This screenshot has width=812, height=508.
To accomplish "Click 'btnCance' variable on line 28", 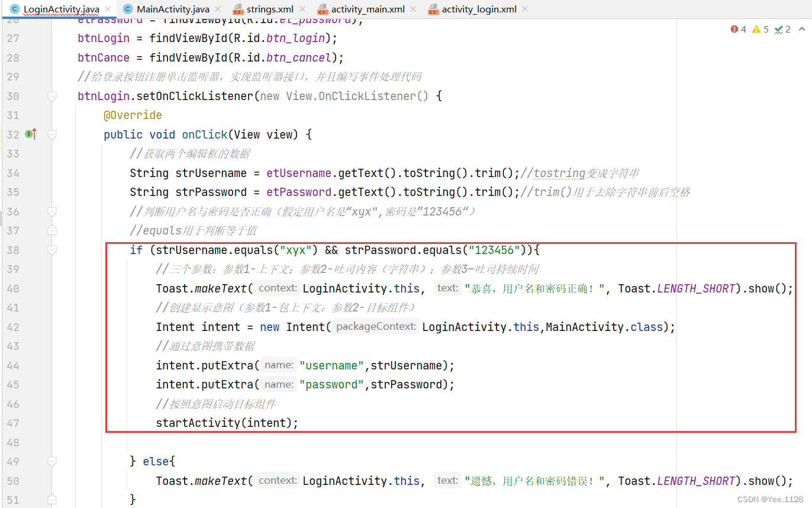I will [x=104, y=57].
